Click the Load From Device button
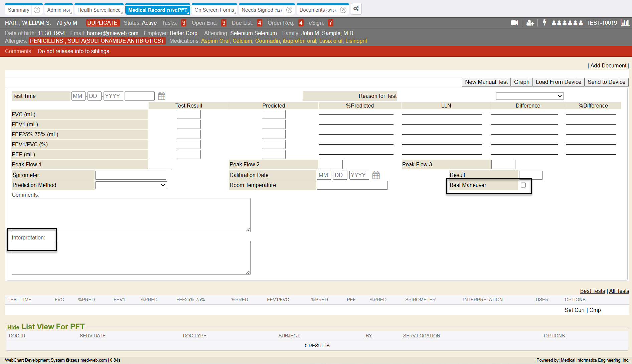This screenshot has height=364, width=632. point(558,82)
